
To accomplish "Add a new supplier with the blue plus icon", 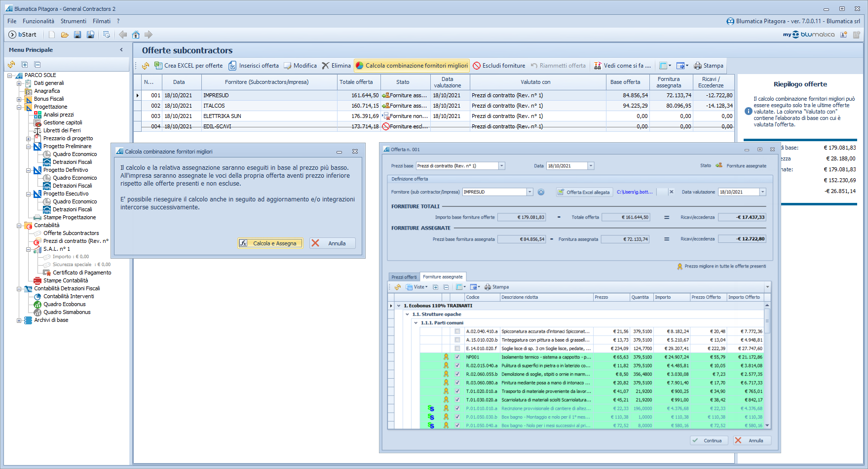I will 541,192.
